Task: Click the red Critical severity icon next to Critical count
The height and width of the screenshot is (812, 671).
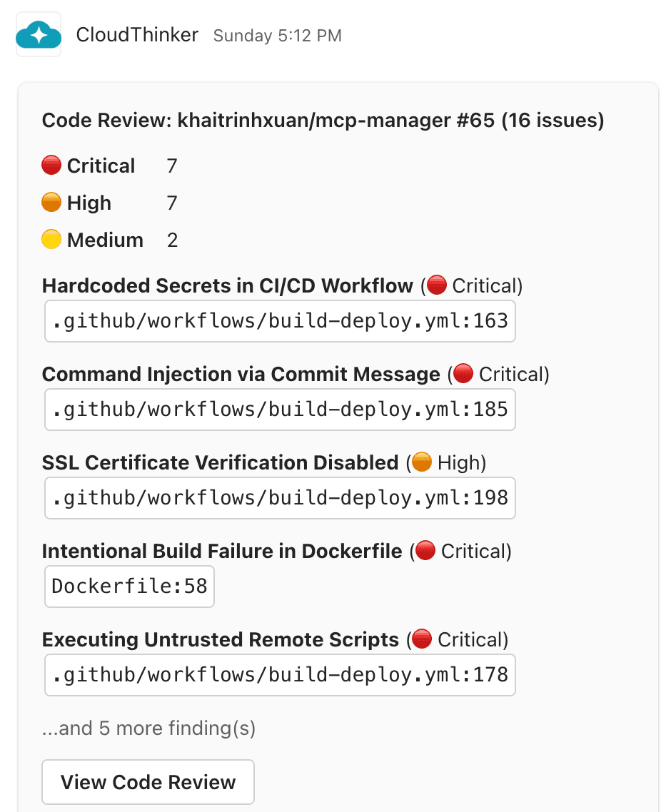Action: coord(51,165)
